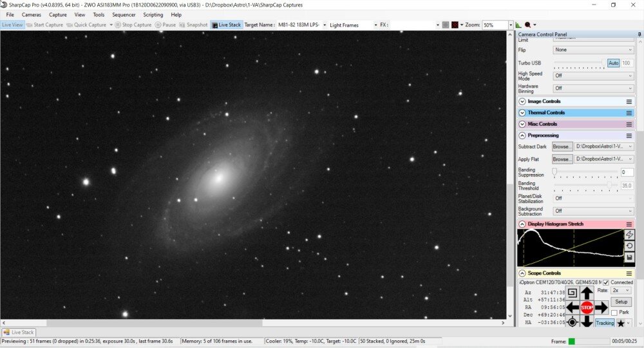Expand the Misc Controls section
The width and height of the screenshot is (644, 348).
[522, 124]
